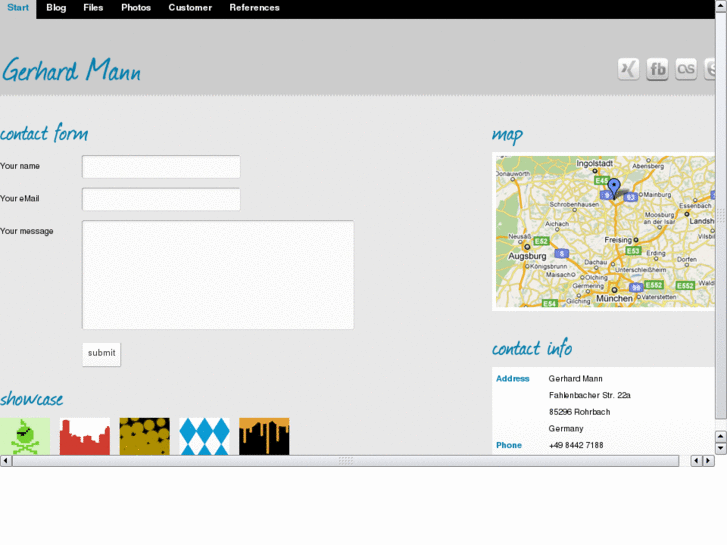
Task: Open the Customer menu item
Action: (190, 8)
